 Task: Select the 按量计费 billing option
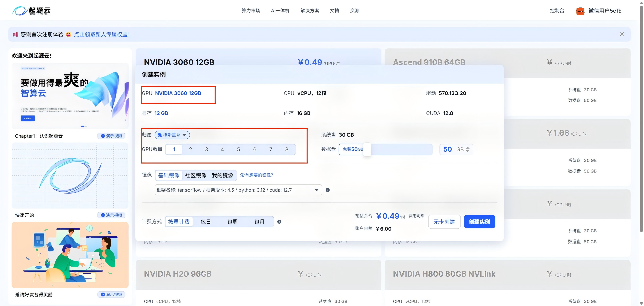179,222
